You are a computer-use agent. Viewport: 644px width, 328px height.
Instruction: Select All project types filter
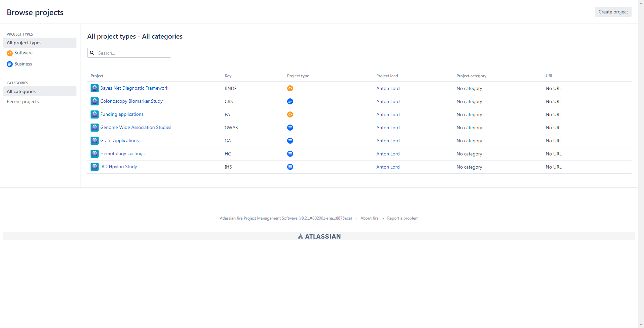[40, 43]
